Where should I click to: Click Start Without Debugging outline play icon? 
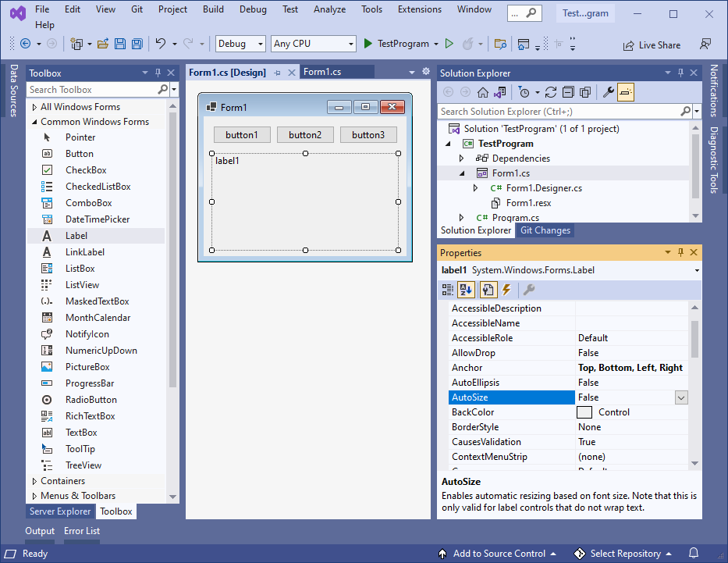(449, 44)
